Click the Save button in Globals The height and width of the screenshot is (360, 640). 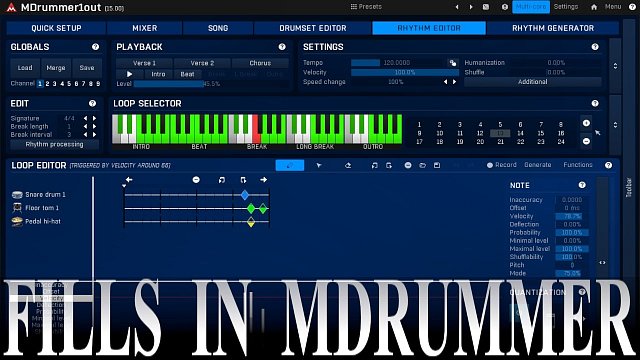(87, 68)
